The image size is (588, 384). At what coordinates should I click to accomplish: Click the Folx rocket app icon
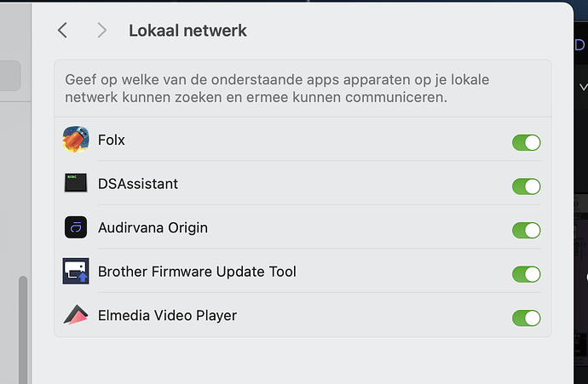pyautogui.click(x=76, y=140)
